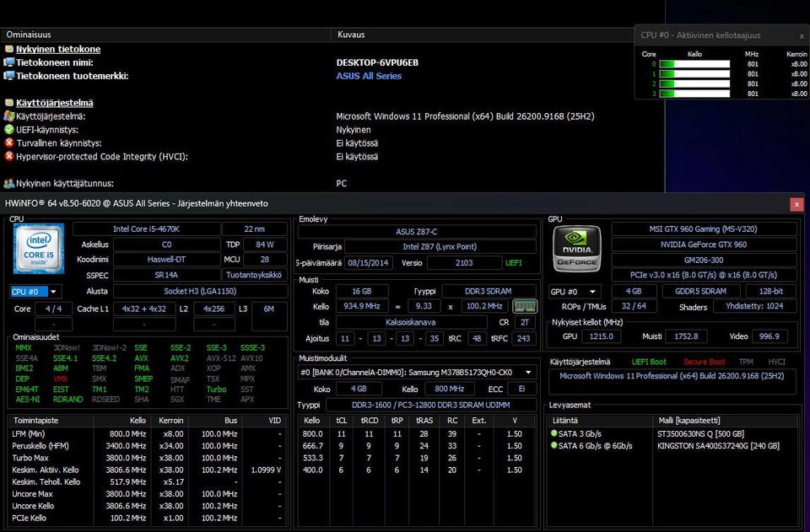Click the Nykyinen tietokone heading
This screenshot has width=810, height=532.
58,49
